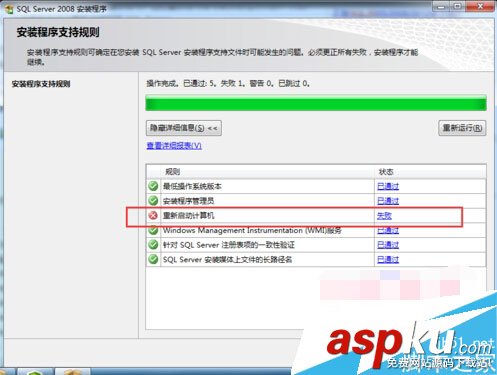Select the 针对 SQL Server 注册表项的一致性验证 rule text
497x375 pixels.
tap(229, 245)
